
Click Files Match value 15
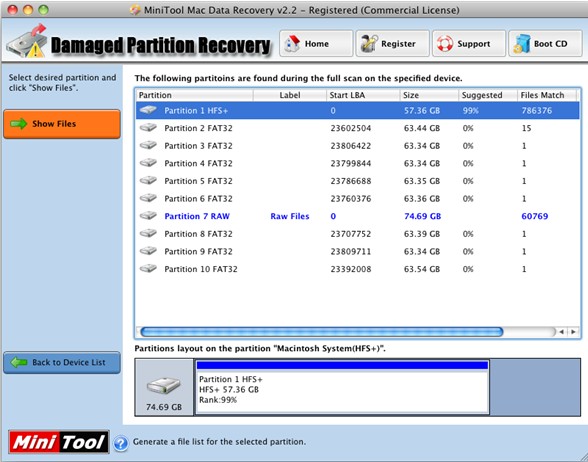(x=526, y=128)
